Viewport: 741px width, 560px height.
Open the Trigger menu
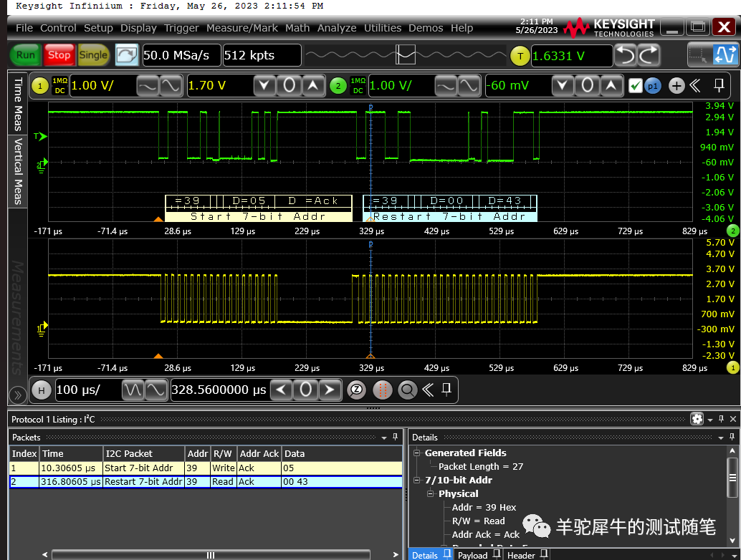point(181,28)
